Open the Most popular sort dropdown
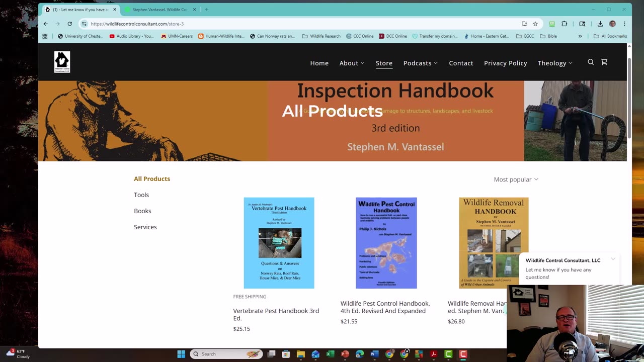The width and height of the screenshot is (644, 362). [x=516, y=179]
